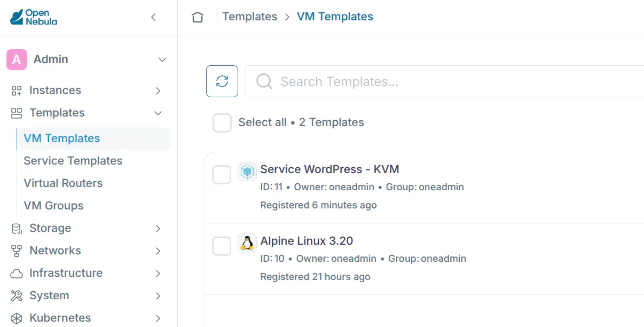Viewport: 644px width, 327px height.
Task: Click the Storage database icon
Action: coord(17,229)
